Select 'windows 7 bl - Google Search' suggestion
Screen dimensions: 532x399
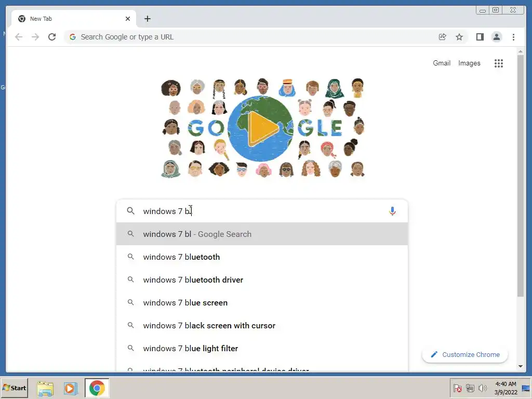pos(262,234)
